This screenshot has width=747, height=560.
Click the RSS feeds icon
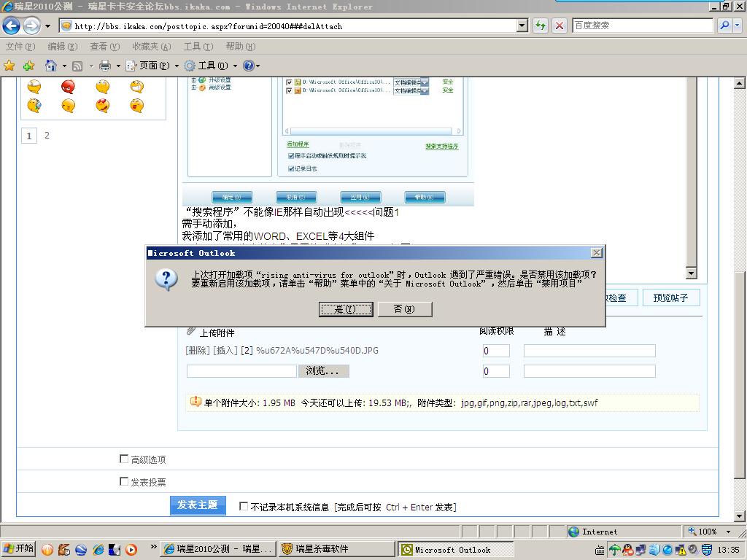point(77,66)
